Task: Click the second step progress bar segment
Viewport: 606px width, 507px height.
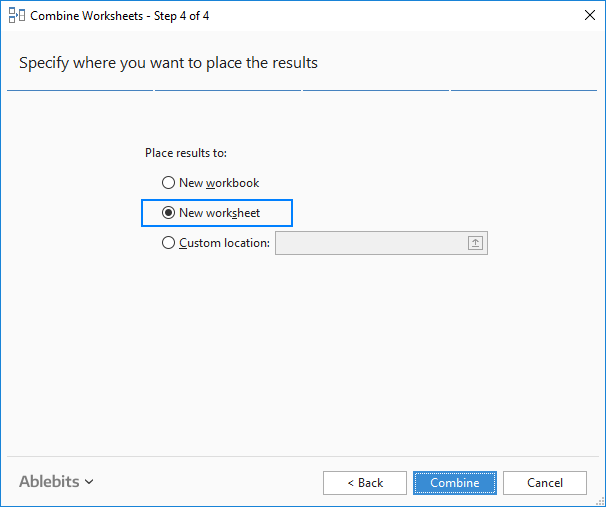Action: (x=228, y=90)
